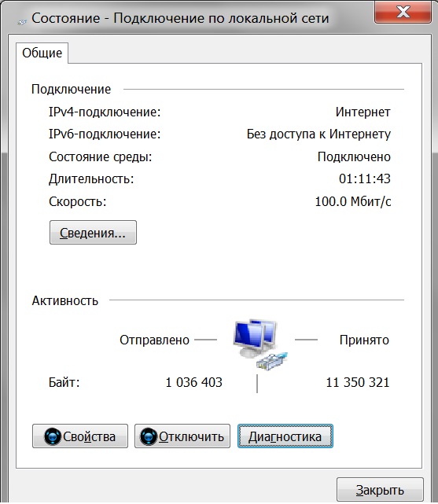Run Диагностика for this connection
The image size is (438, 504).
tap(285, 436)
